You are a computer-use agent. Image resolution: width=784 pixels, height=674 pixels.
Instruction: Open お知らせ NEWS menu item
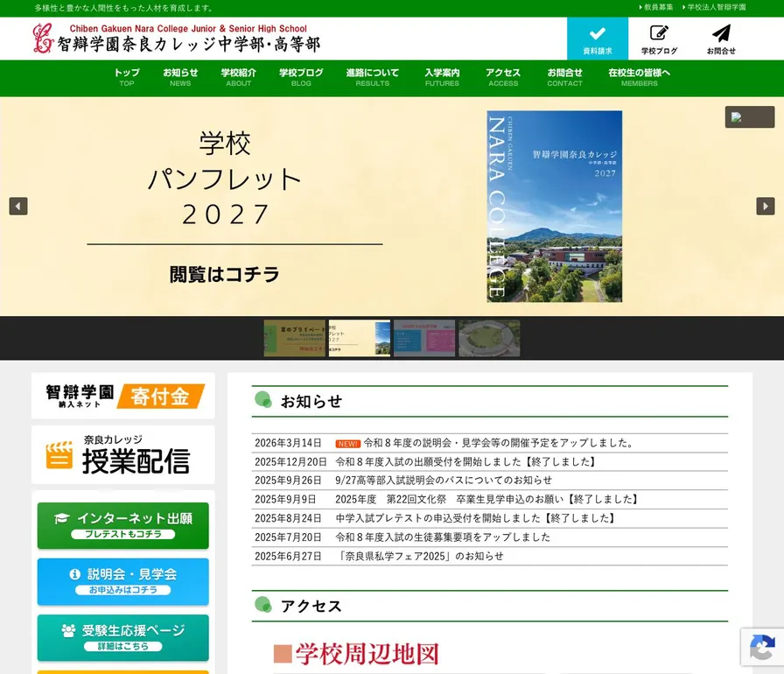(x=180, y=78)
